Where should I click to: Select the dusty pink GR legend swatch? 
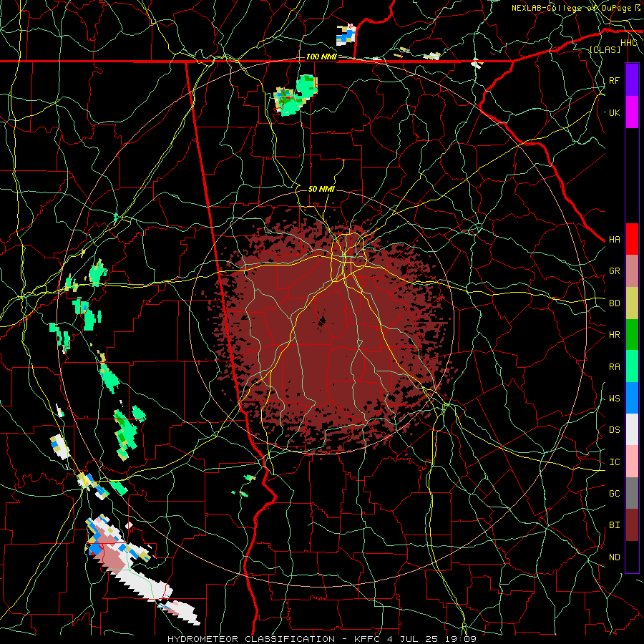pos(632,271)
